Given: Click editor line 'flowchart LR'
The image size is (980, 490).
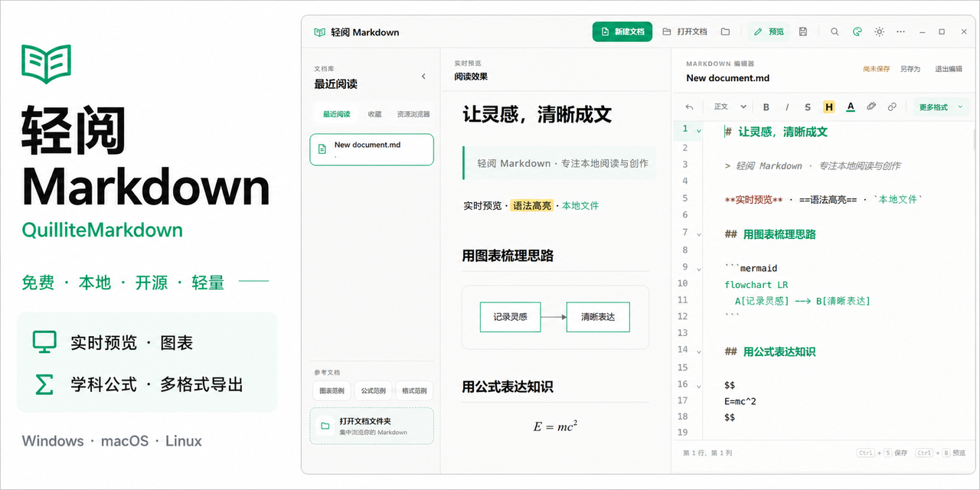Looking at the screenshot, I should [756, 285].
